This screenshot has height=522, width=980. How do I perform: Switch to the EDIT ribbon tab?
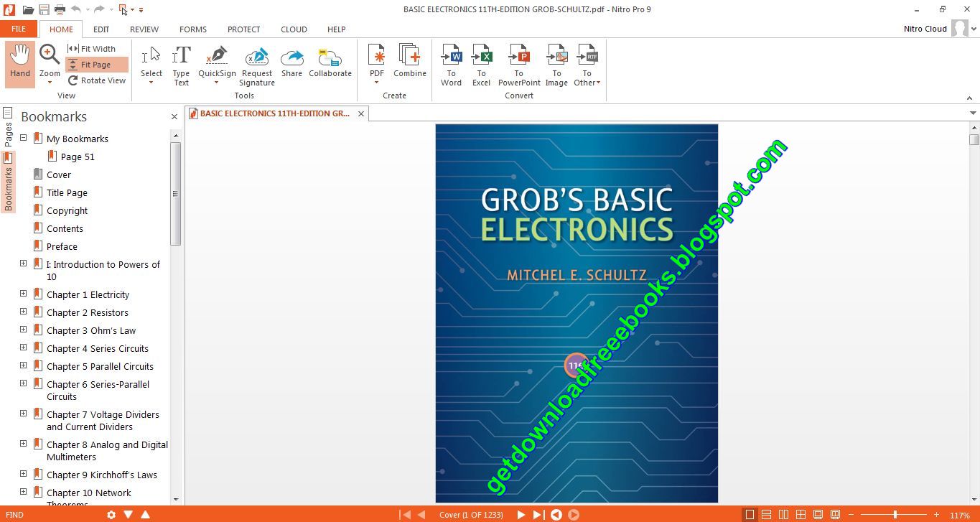point(101,29)
